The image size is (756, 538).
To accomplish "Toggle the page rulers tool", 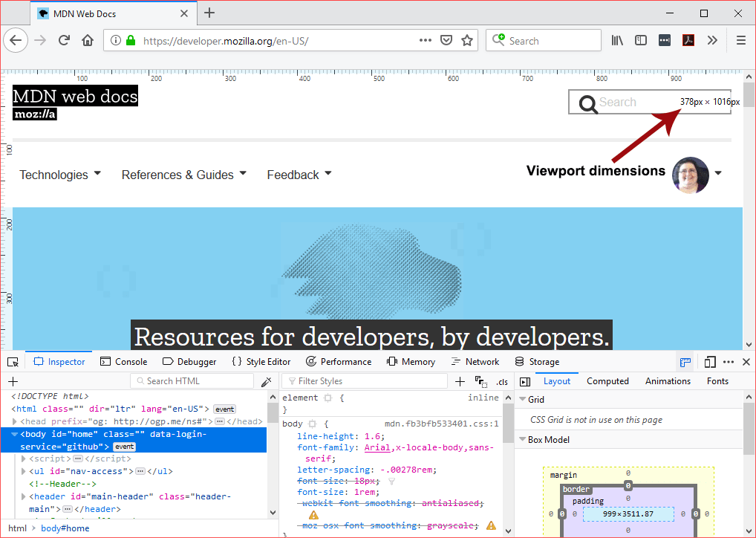I will pos(685,361).
